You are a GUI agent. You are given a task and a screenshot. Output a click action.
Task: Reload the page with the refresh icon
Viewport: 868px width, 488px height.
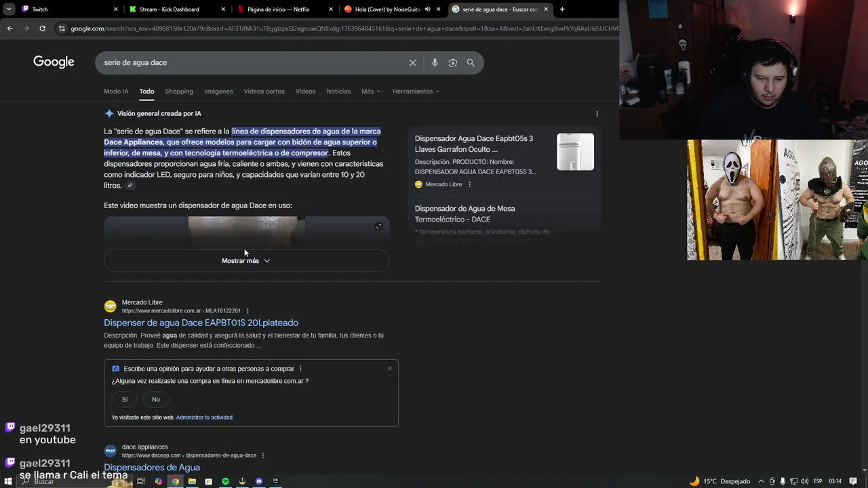42,28
